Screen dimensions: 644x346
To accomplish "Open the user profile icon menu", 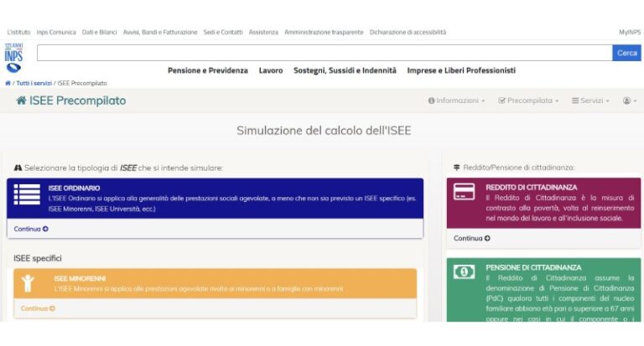I will point(630,101).
